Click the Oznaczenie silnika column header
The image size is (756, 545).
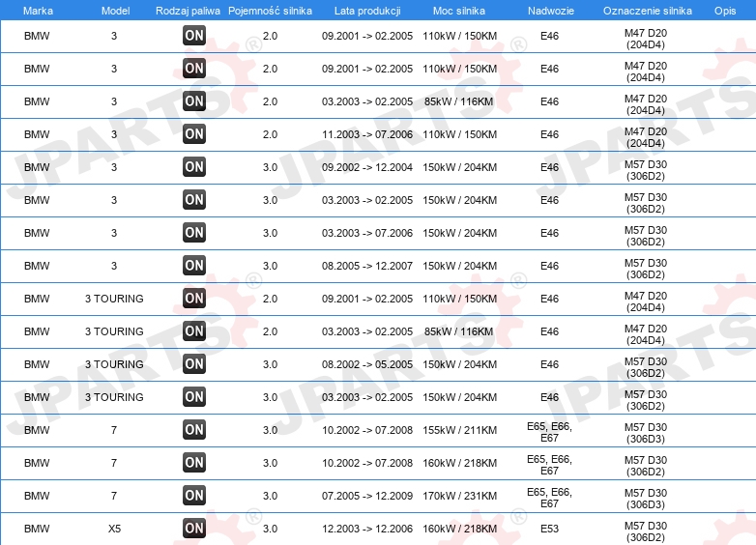(647, 11)
